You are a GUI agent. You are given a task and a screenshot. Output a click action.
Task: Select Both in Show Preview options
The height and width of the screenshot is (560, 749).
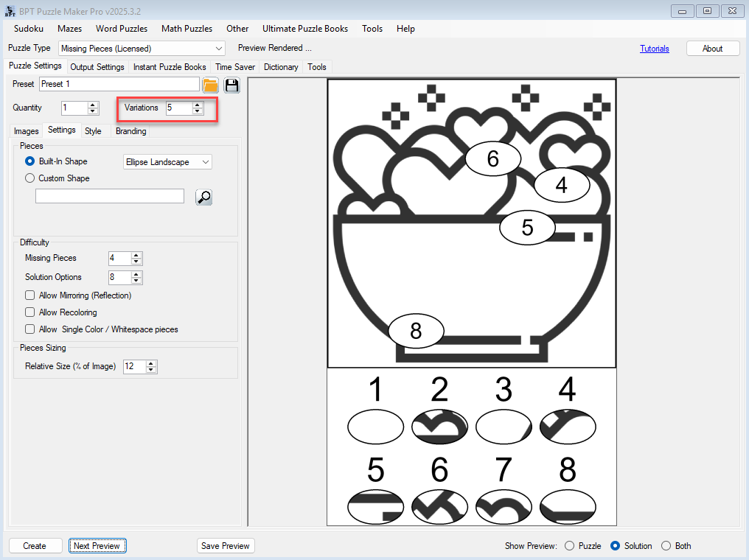tap(666, 546)
